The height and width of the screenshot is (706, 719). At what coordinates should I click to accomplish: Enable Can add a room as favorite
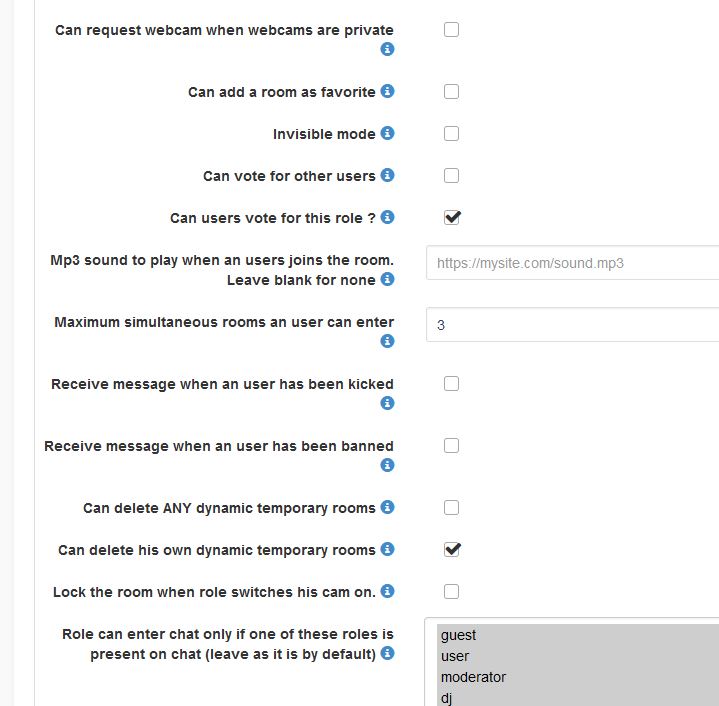click(x=451, y=91)
